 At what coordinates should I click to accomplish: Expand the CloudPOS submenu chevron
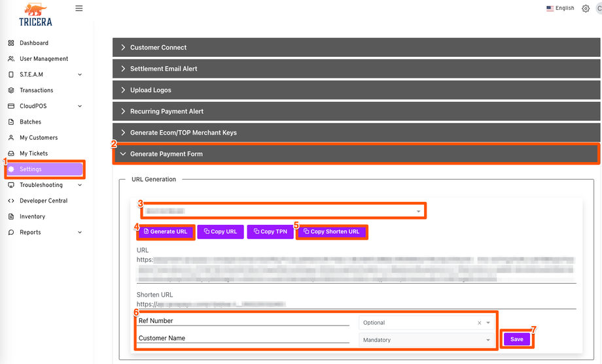point(80,106)
